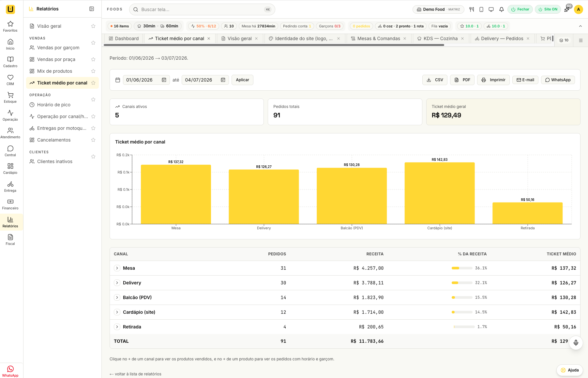Open Cadastro section icon
Screen dimensions: 588x378
[10, 62]
